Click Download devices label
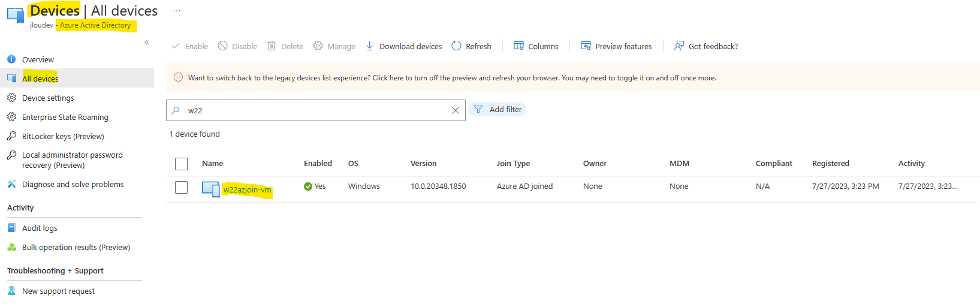The image size is (980, 307). point(411,46)
